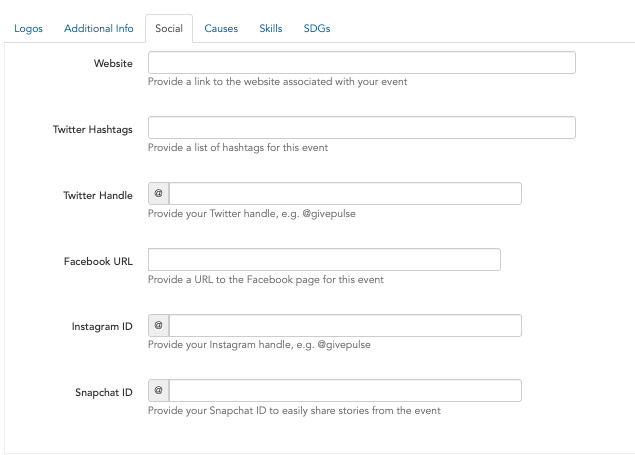Click the @ symbol beside Twitter Handle

(x=159, y=193)
